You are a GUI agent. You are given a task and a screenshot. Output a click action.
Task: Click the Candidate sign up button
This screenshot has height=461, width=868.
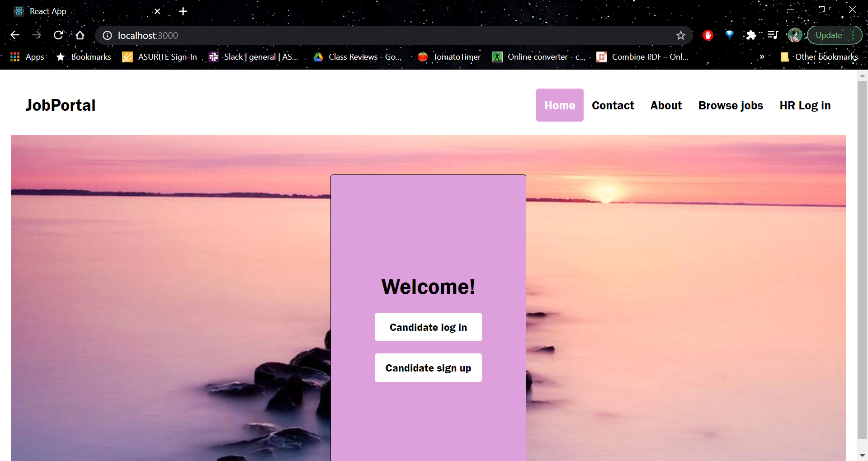pos(428,368)
